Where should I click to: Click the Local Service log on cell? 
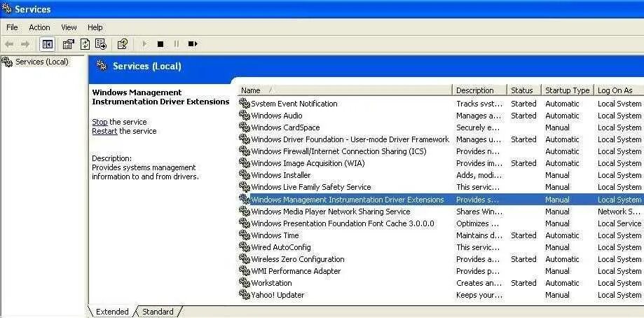click(619, 223)
